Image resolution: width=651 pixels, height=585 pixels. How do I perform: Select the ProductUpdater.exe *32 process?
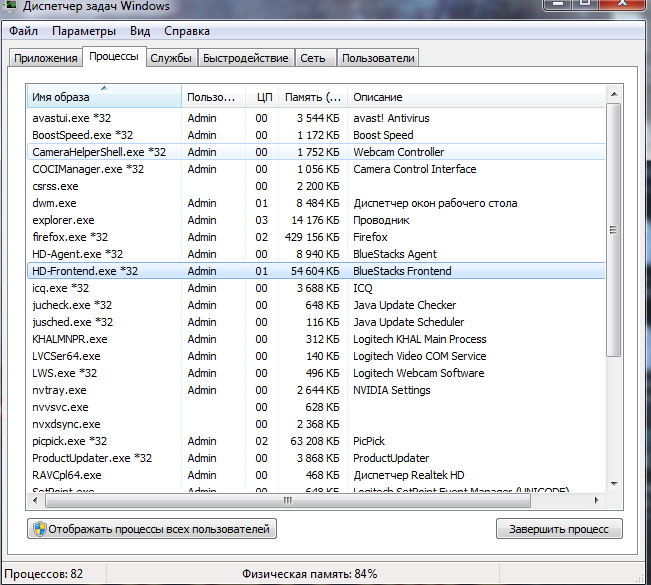point(316,458)
